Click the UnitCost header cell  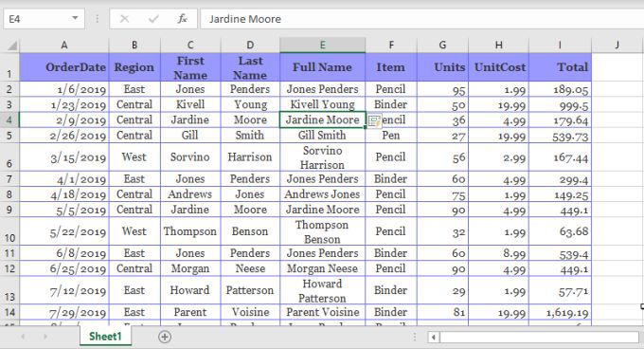coord(498,67)
